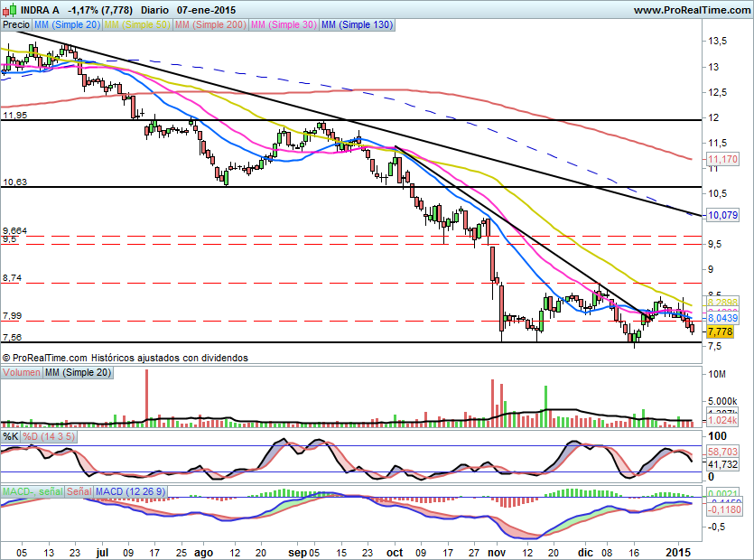The image size is (754, 560).
Task: Click the 10,079 price tag on axis
Action: point(722,215)
